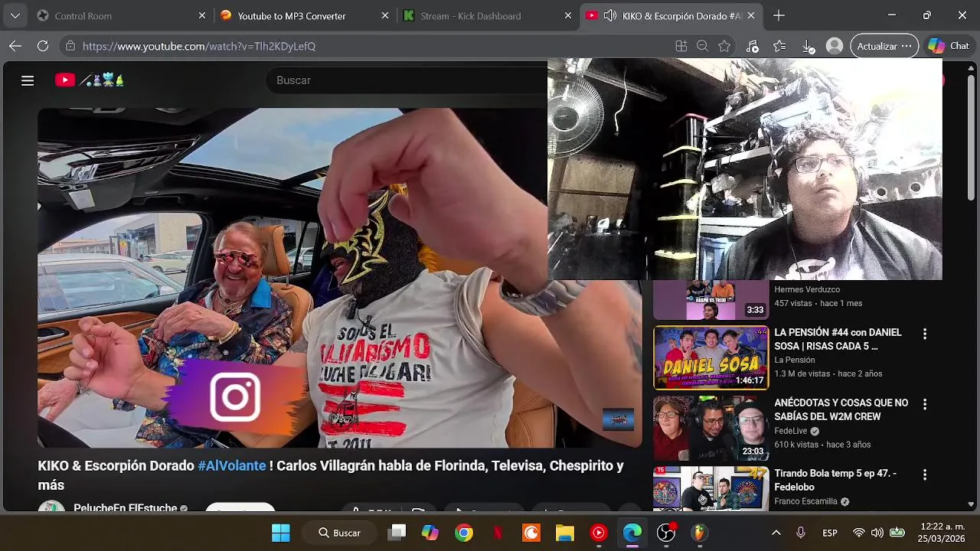
Task: Open Netflix from the taskbar
Action: tap(498, 533)
